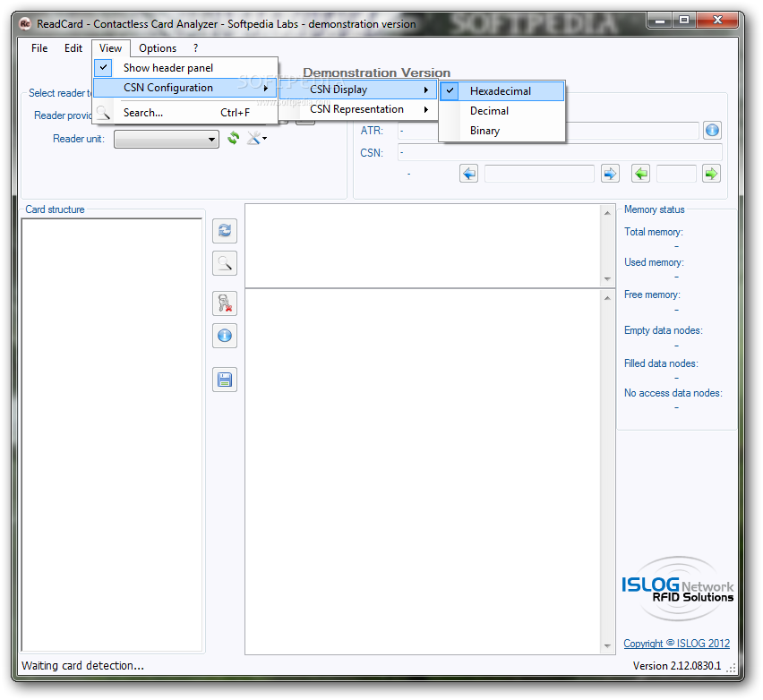Click the CSN value field
This screenshot has height=700, width=763.
560,152
